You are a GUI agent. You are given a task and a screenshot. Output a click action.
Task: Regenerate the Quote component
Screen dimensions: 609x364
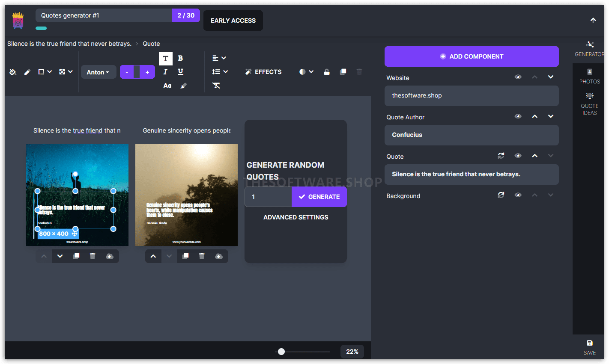coord(501,156)
